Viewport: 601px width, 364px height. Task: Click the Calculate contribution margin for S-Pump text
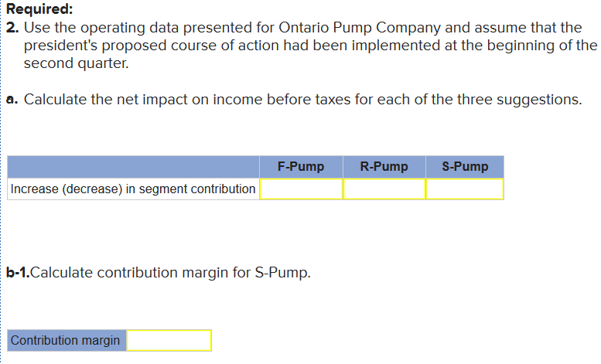point(170,273)
